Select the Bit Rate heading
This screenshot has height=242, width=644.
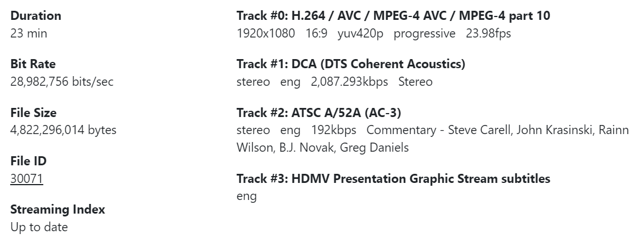point(33,64)
